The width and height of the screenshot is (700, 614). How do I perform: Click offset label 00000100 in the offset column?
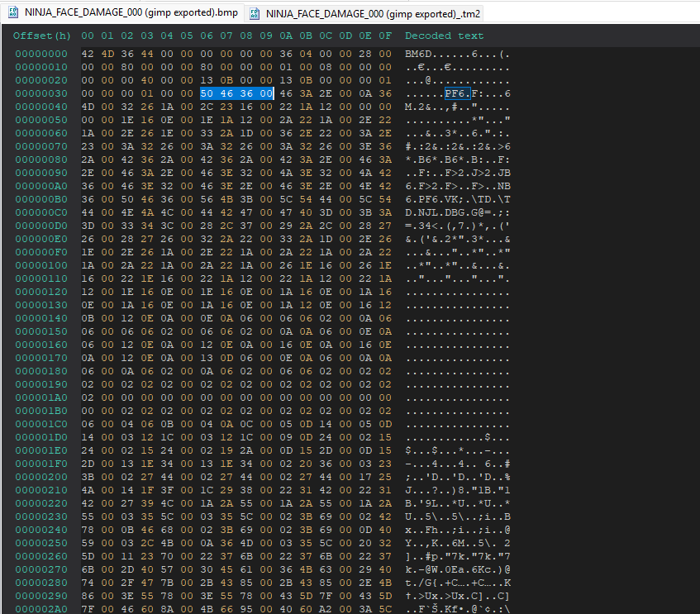[x=41, y=264]
